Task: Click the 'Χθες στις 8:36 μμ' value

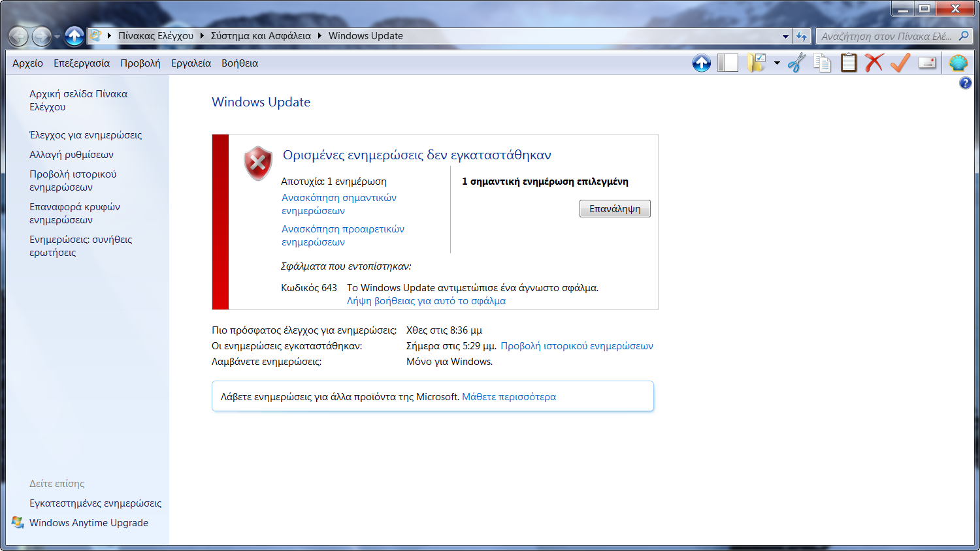Action: [x=444, y=330]
